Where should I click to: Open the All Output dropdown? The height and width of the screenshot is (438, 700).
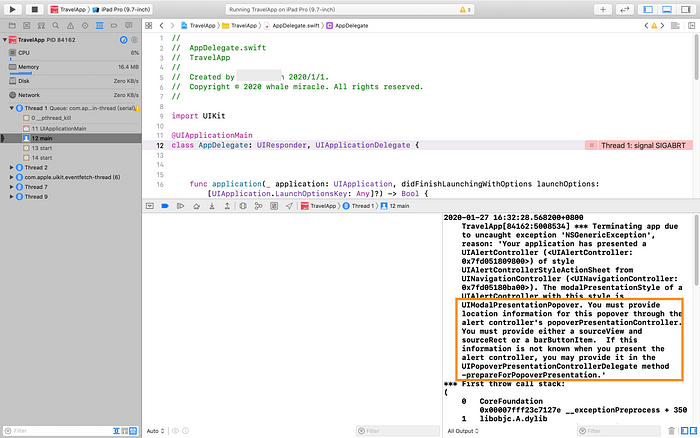click(463, 431)
